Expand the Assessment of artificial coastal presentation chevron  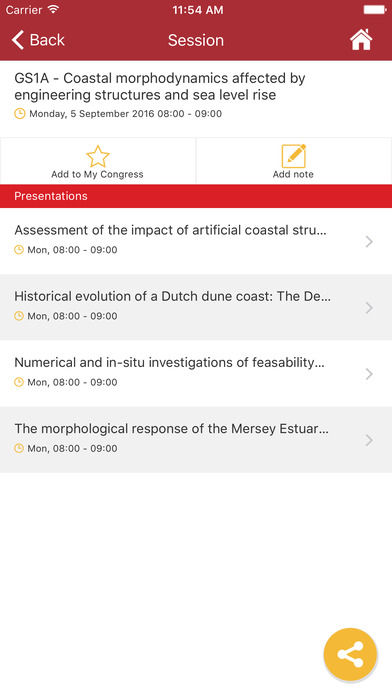pyautogui.click(x=369, y=241)
